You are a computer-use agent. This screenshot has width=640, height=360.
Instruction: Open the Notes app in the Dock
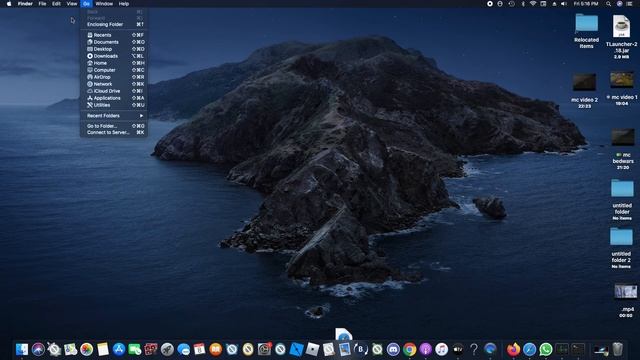(x=103, y=349)
